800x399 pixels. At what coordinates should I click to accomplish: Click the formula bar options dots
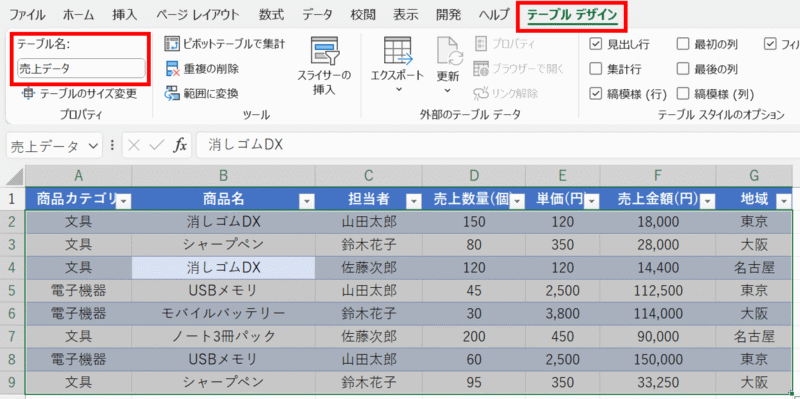[x=112, y=146]
